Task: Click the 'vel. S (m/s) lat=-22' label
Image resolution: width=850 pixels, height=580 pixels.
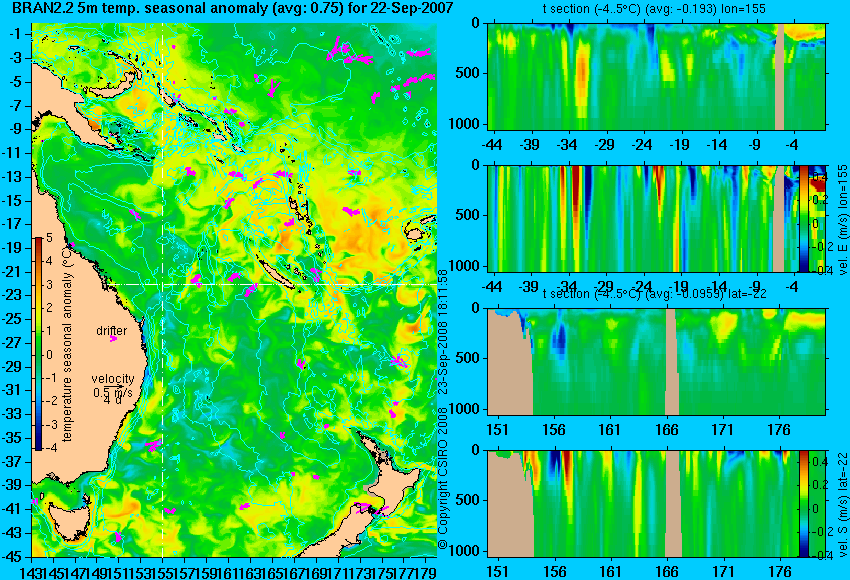Action: pyautogui.click(x=842, y=504)
